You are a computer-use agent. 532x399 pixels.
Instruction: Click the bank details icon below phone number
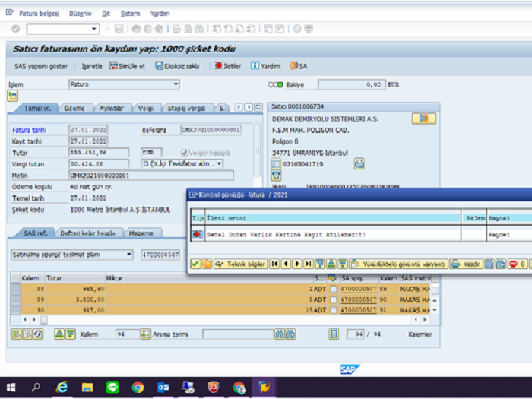[276, 176]
